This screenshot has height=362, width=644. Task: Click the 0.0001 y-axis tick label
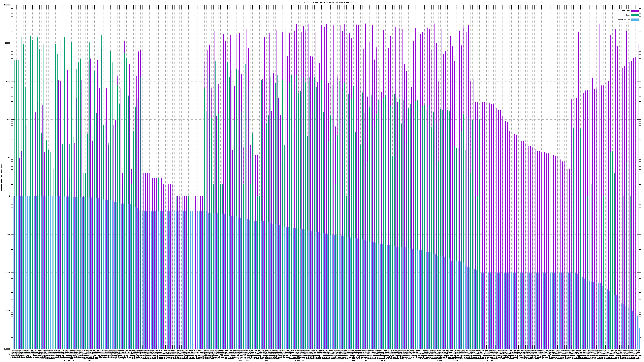tap(7, 349)
